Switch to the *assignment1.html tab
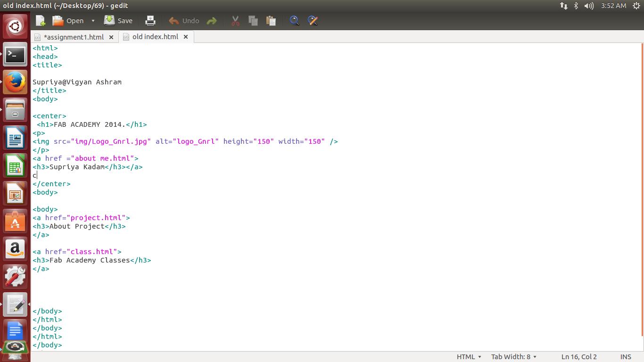The width and height of the screenshot is (644, 362). 74,37
